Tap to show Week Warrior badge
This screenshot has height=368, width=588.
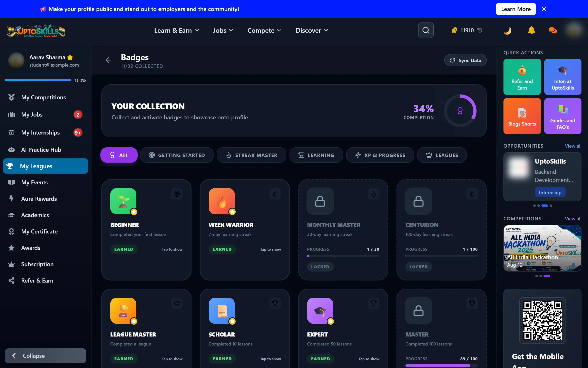tap(271, 249)
